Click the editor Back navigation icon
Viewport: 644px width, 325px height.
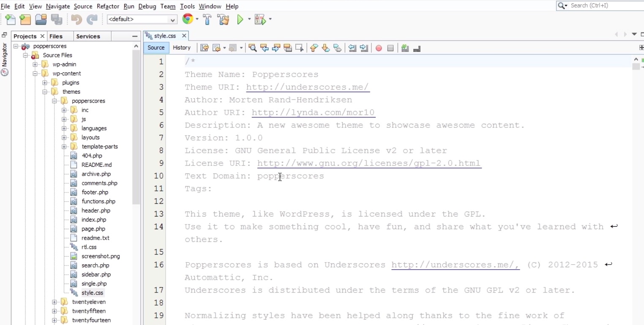(x=217, y=48)
